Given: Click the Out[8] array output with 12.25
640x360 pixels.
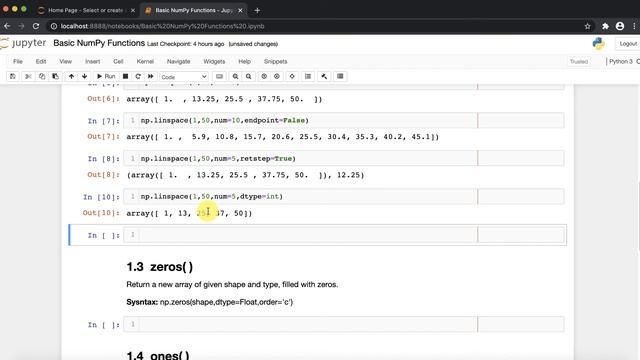Looking at the screenshot, I should [x=245, y=175].
